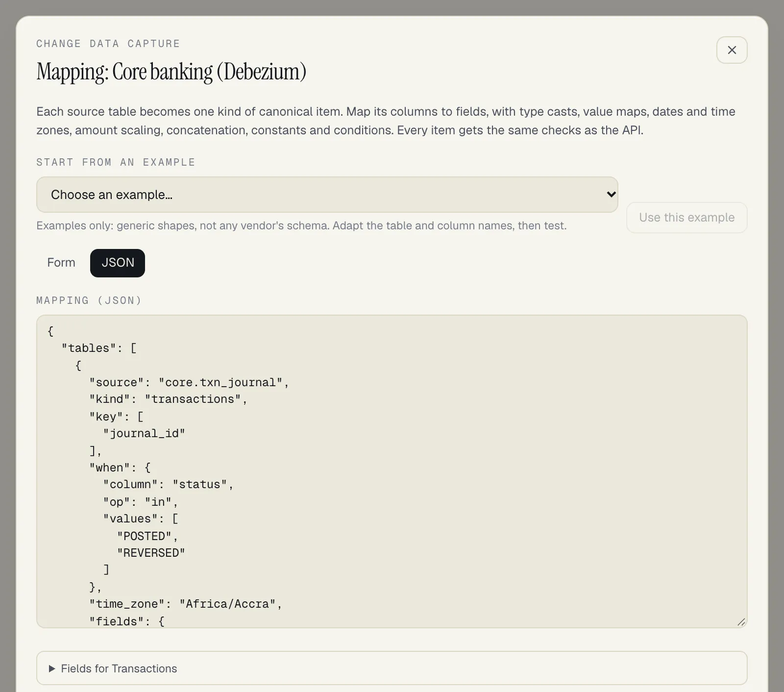Click the "values" key line
This screenshot has width=784, height=692.
tap(141, 519)
